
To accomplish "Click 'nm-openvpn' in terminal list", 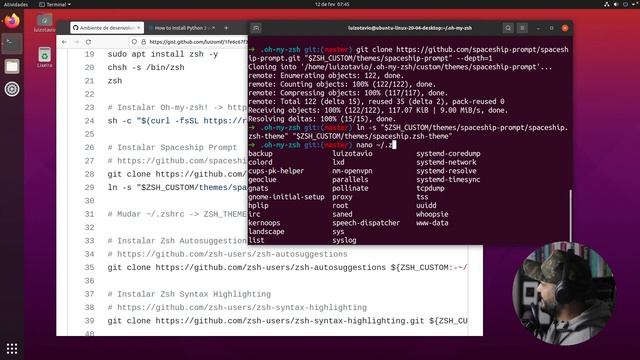I will [x=352, y=171].
